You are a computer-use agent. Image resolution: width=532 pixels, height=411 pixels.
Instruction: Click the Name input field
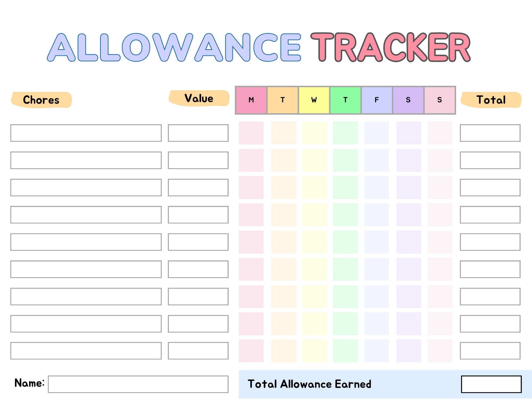click(138, 384)
